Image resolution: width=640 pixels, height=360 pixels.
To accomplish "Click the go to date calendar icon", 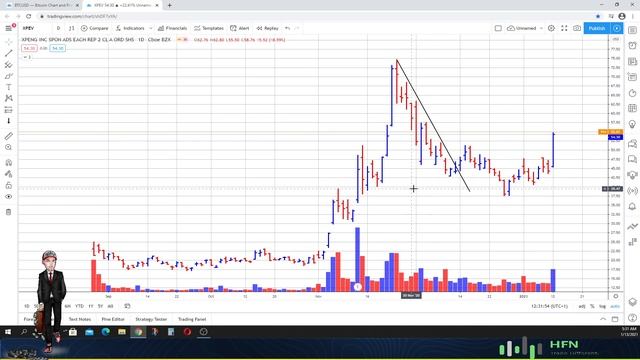I will [x=127, y=306].
